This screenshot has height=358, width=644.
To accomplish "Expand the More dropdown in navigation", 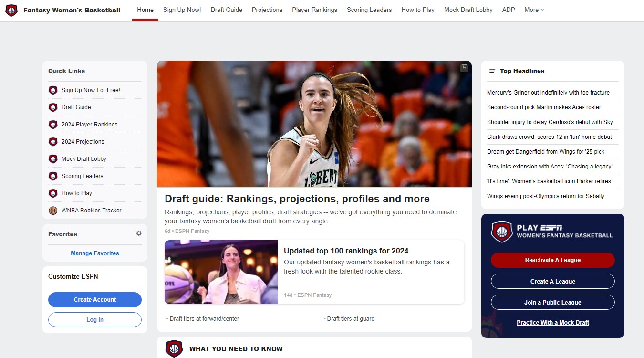I will click(534, 10).
